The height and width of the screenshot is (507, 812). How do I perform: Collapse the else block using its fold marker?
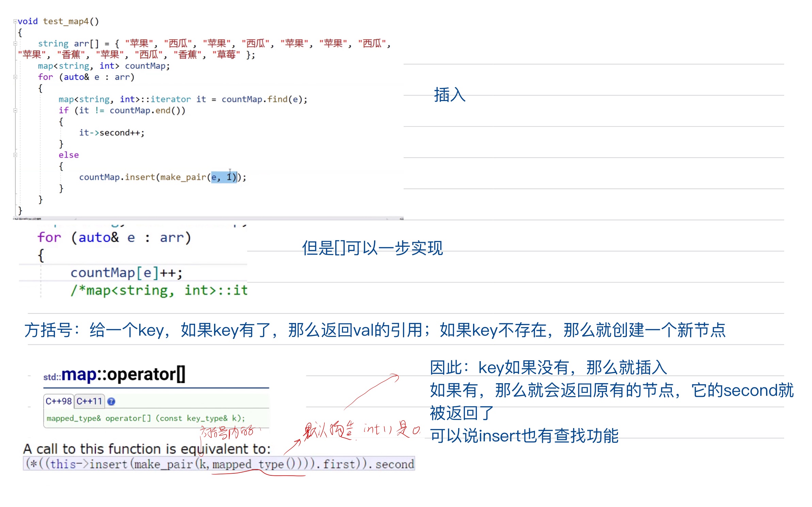(15, 155)
